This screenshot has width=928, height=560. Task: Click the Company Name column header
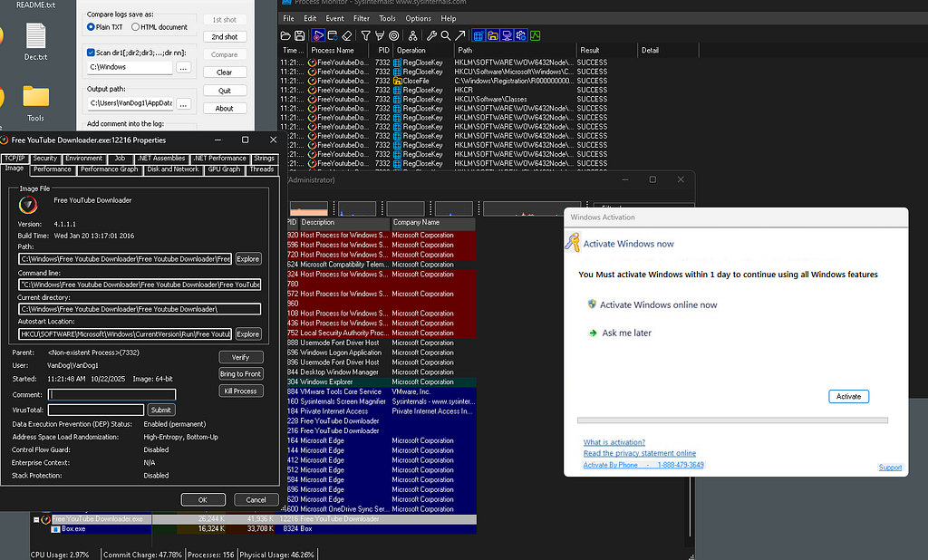click(432, 223)
